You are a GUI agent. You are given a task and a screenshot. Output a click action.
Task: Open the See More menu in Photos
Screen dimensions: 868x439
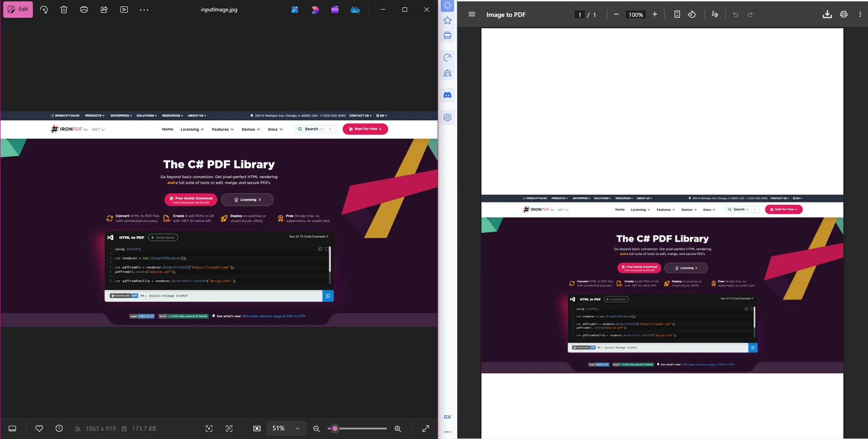(x=144, y=9)
